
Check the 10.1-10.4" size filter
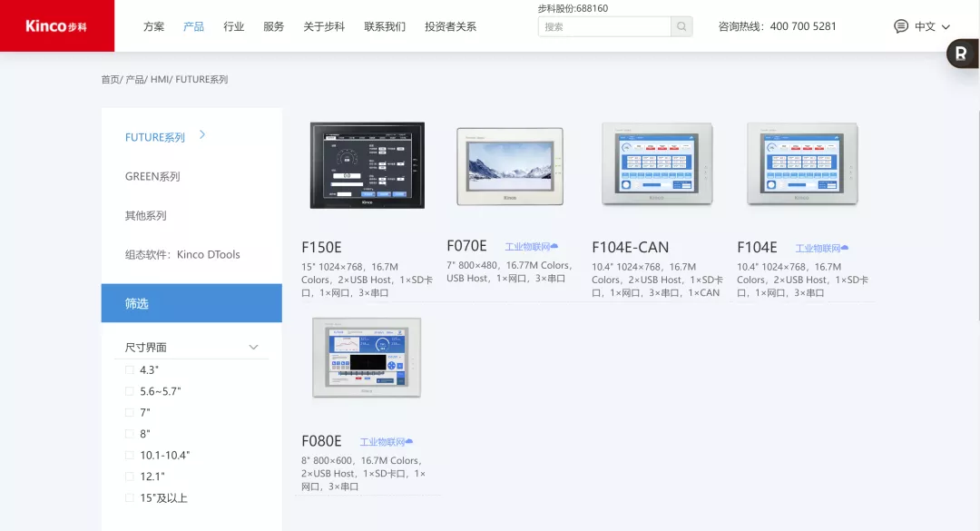tap(130, 455)
